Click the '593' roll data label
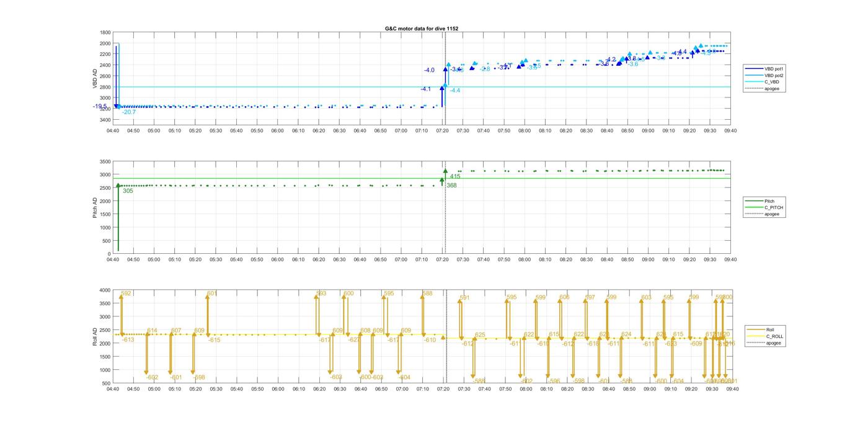Image resolution: width=868 pixels, height=430 pixels. [321, 293]
